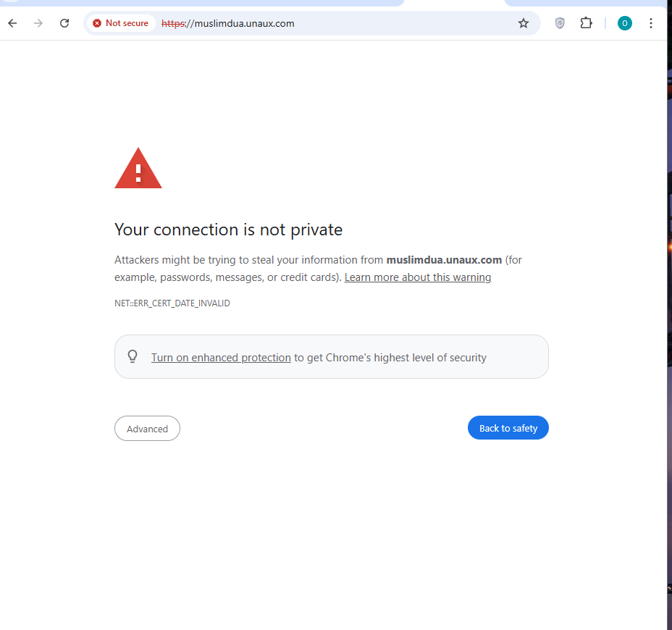Click the browser back arrow
The height and width of the screenshot is (630, 672).
pyautogui.click(x=12, y=23)
